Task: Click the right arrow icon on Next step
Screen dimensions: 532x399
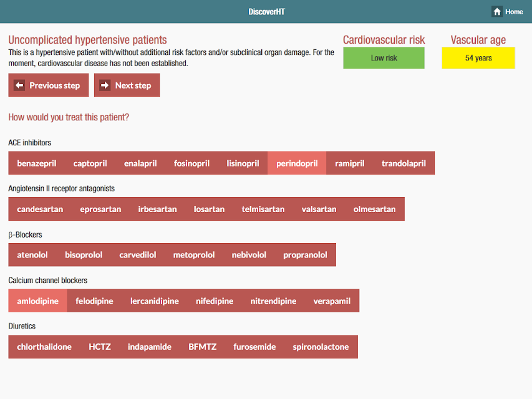Action: click(105, 85)
